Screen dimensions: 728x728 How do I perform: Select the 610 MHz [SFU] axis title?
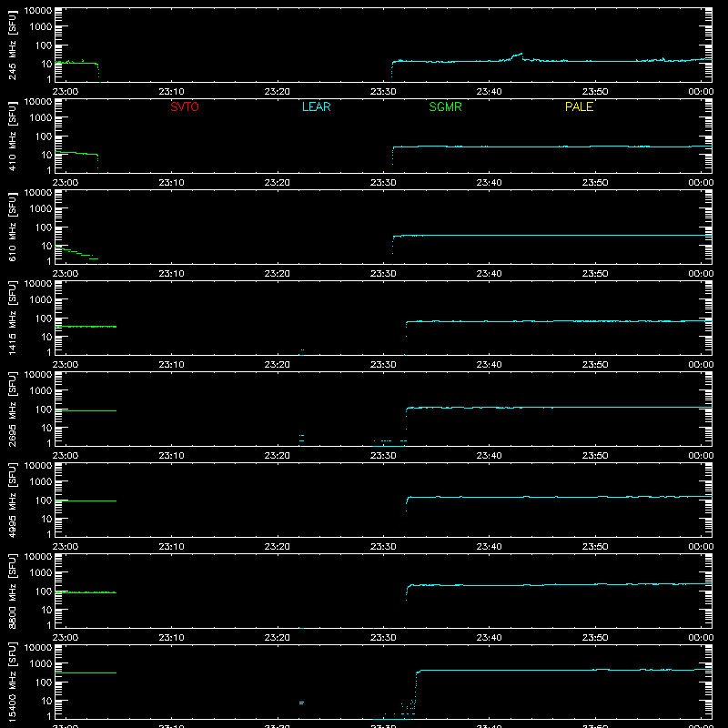(13, 227)
